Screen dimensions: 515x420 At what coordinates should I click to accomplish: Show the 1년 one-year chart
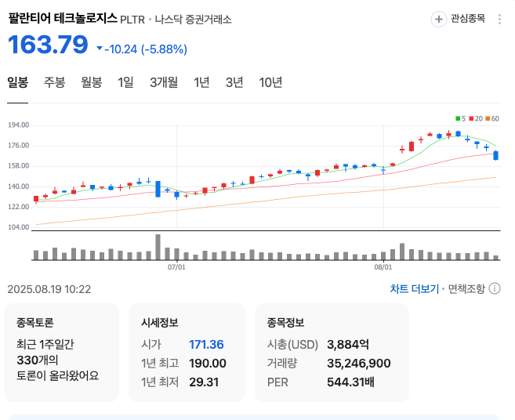(x=201, y=82)
